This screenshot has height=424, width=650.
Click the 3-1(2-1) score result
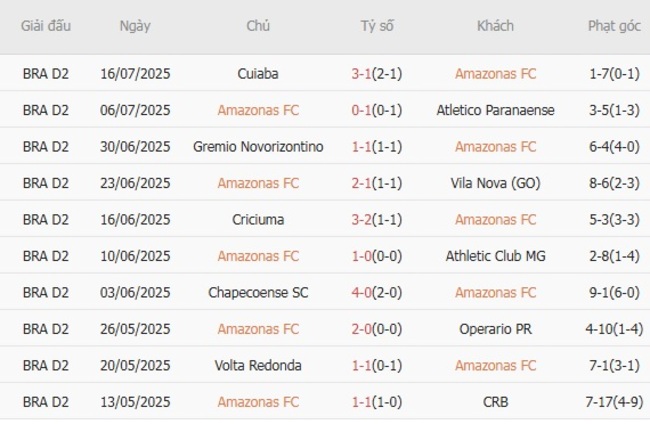(376, 73)
